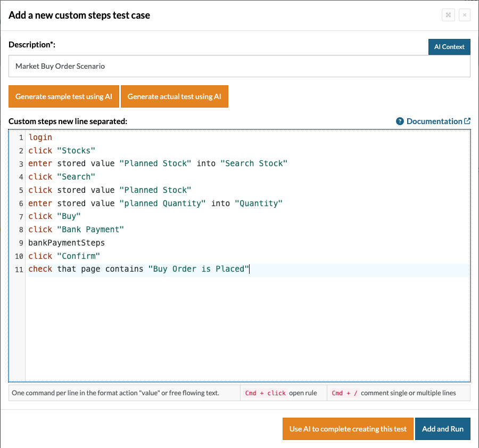Click the "Stocks" text in line 2
The height and width of the screenshot is (448, 479).
[76, 151]
